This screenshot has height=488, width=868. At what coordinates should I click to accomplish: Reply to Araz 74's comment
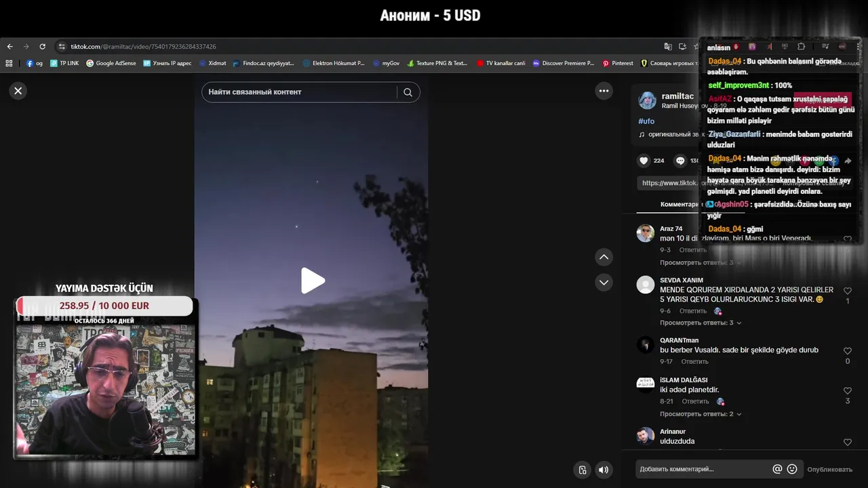pos(693,250)
